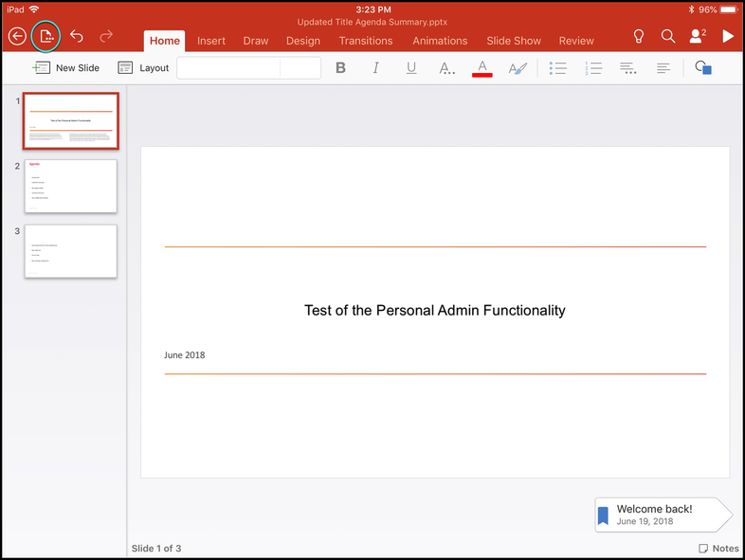Insert shapes using the shapes icon
745x560 pixels.
pyautogui.click(x=702, y=68)
